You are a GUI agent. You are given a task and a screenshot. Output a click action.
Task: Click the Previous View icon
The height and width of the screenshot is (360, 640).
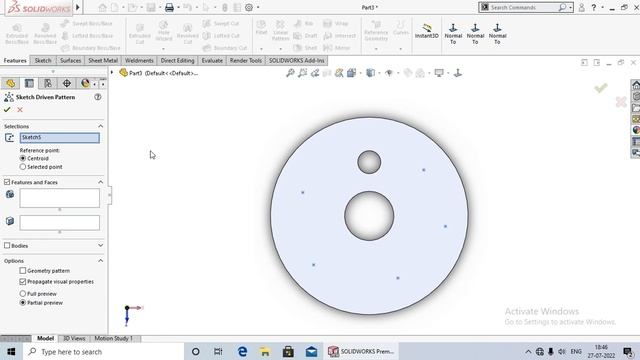coord(315,73)
